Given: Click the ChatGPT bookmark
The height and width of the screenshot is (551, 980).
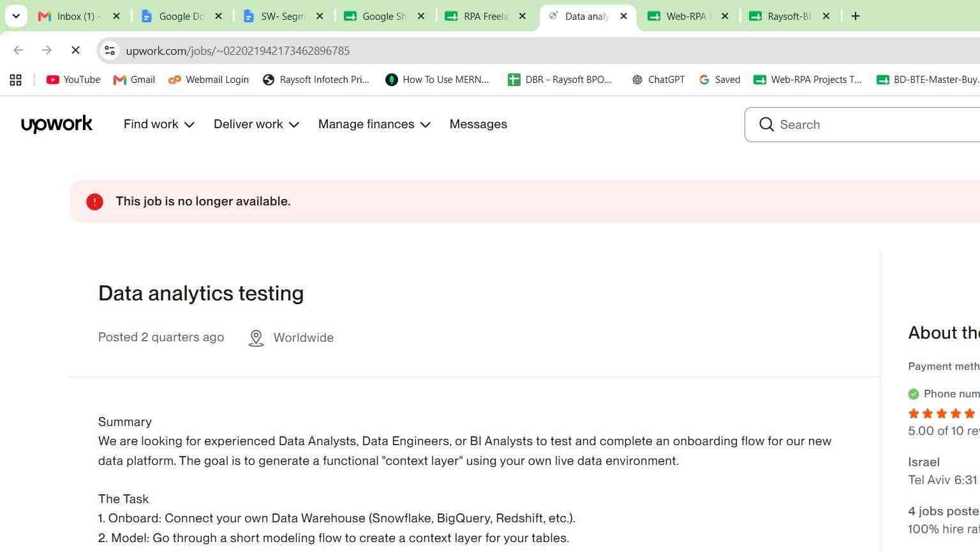Looking at the screenshot, I should (x=658, y=80).
